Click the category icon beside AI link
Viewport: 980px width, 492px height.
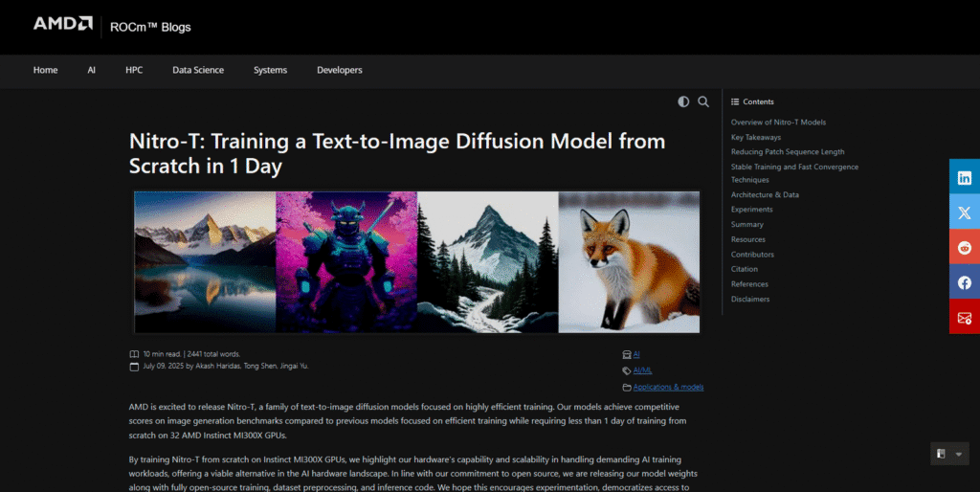coord(627,354)
